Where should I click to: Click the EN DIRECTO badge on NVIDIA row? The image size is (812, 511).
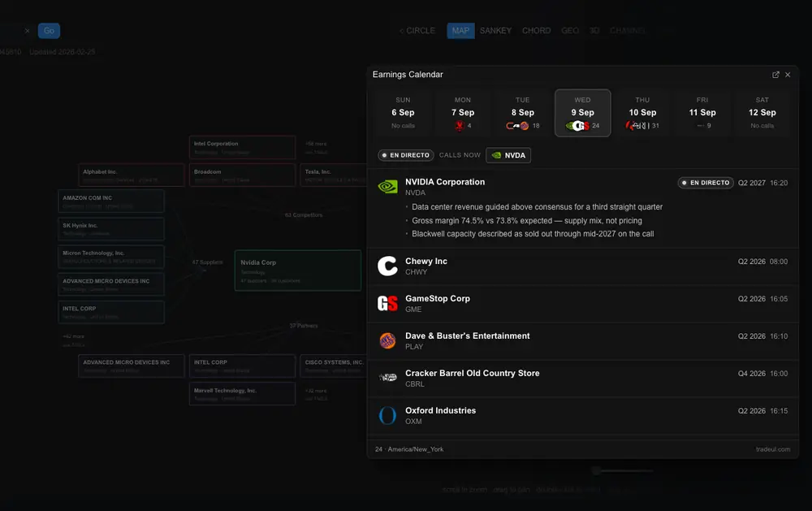point(706,183)
